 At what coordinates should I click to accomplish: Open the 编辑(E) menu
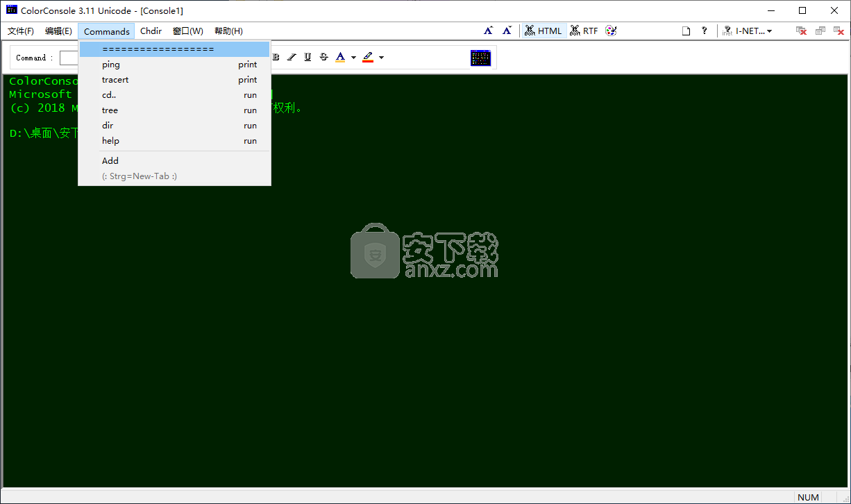click(58, 31)
